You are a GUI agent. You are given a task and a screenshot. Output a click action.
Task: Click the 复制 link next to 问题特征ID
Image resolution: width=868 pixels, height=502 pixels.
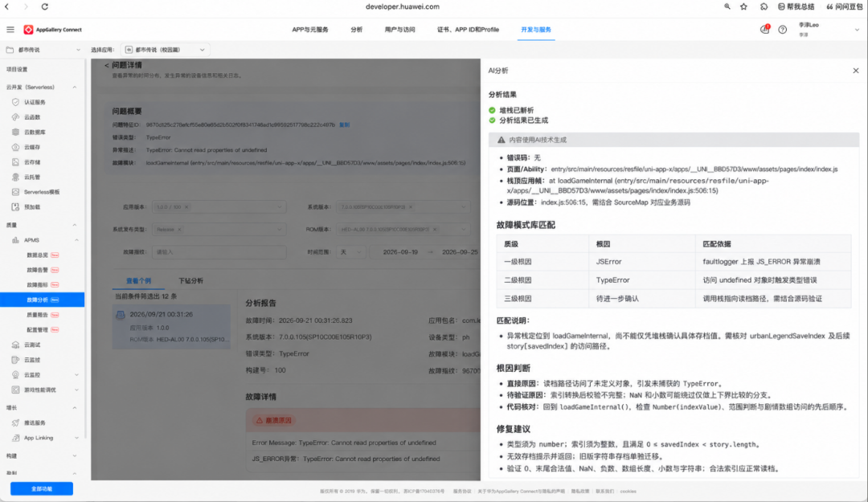point(344,125)
